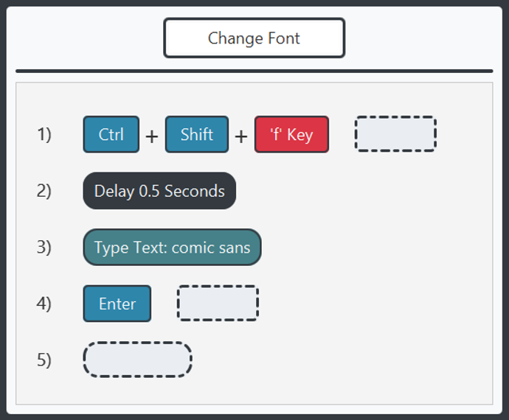Click the empty dashed slot in step 1

point(395,134)
